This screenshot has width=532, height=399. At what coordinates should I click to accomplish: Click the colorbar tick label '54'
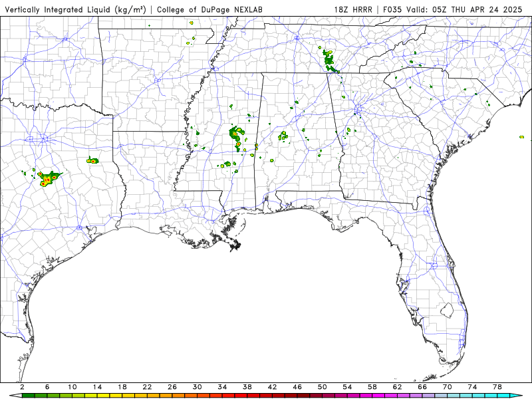pyautogui.click(x=347, y=387)
